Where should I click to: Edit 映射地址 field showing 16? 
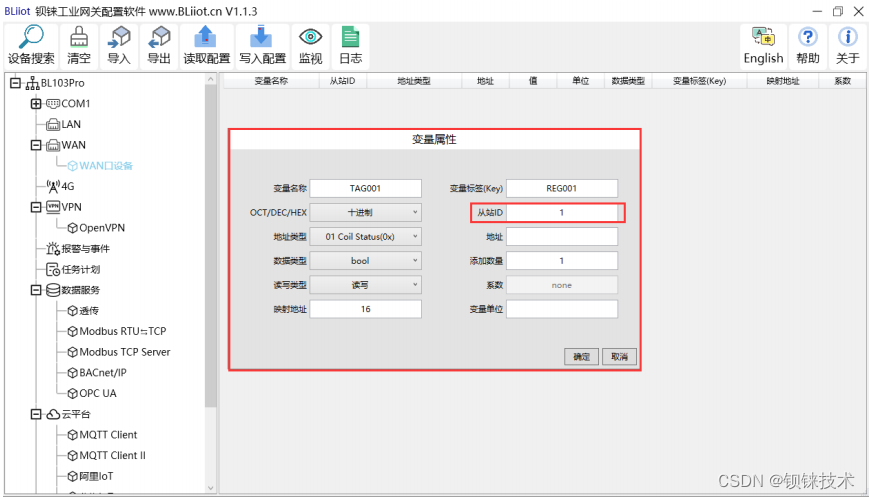(x=365, y=309)
